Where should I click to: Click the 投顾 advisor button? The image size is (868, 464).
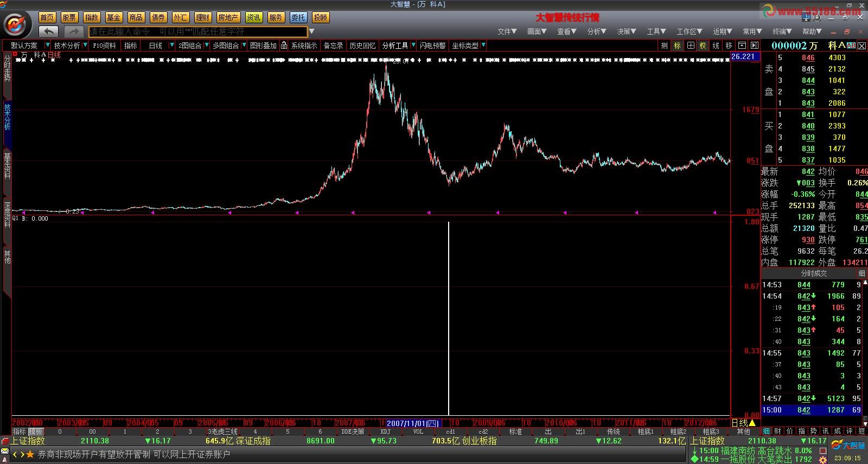pyautogui.click(x=321, y=17)
